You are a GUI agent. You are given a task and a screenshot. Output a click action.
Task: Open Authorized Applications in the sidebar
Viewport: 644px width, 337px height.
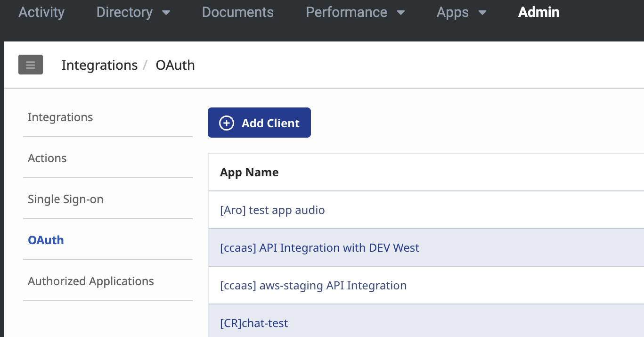[x=91, y=281]
